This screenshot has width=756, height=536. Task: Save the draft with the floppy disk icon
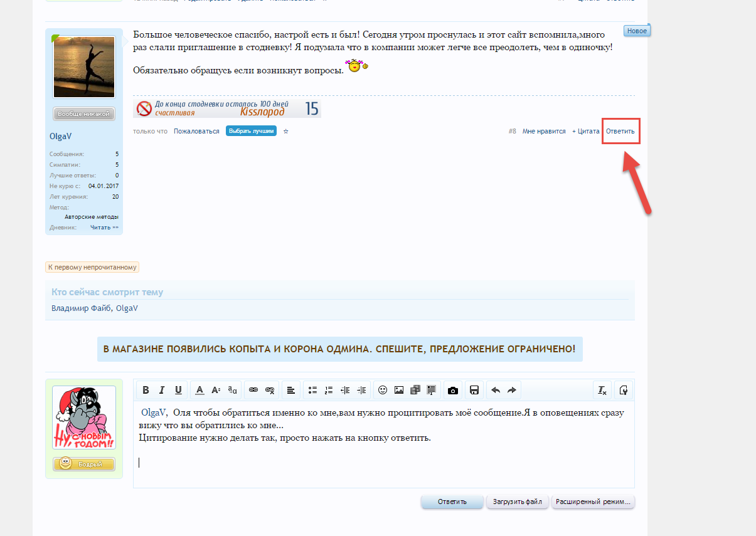474,390
